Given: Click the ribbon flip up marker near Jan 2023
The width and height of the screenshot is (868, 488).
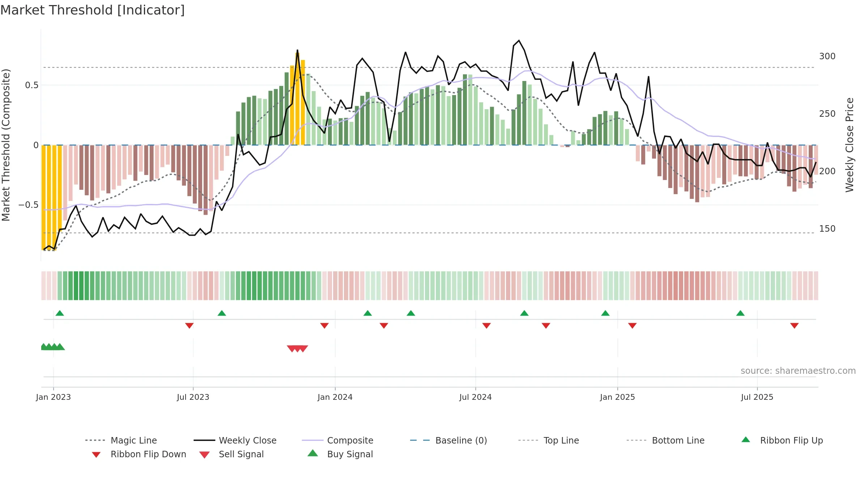Looking at the screenshot, I should pos(60,313).
